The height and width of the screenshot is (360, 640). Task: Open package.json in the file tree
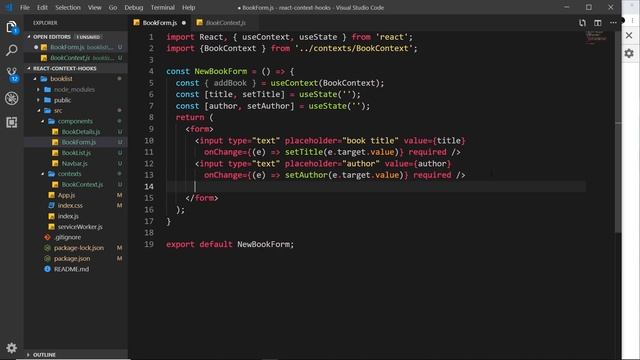76,258
